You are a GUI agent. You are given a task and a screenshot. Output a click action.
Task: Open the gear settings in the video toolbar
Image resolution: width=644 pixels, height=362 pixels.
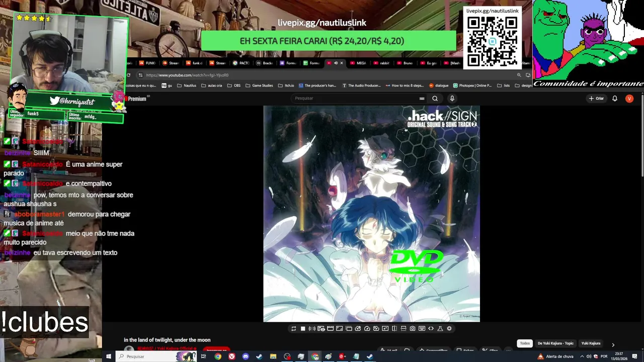pos(449,328)
